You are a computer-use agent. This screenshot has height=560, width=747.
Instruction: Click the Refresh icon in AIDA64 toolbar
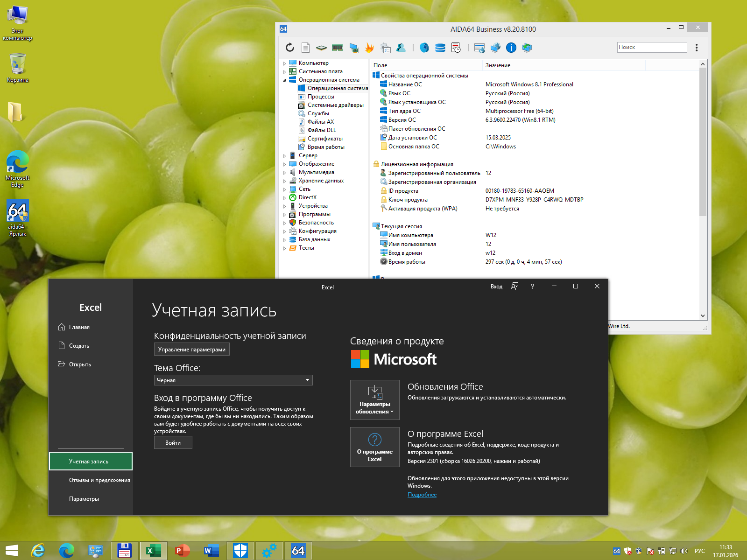pyautogui.click(x=290, y=48)
